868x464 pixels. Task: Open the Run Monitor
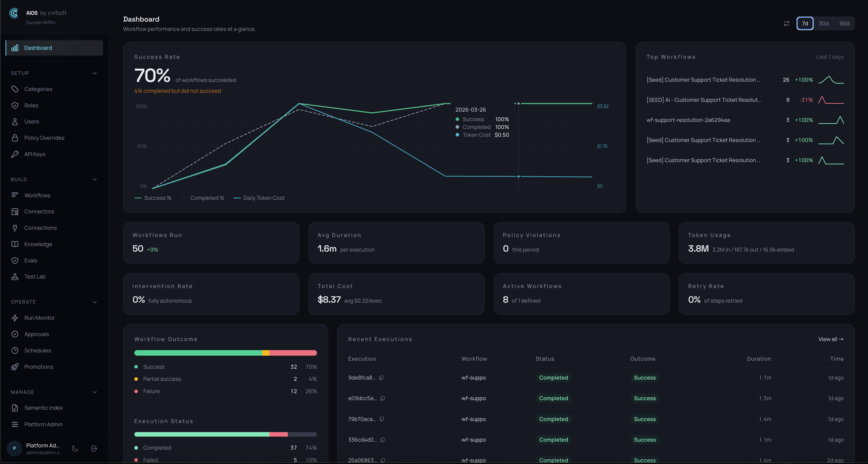pyautogui.click(x=40, y=317)
